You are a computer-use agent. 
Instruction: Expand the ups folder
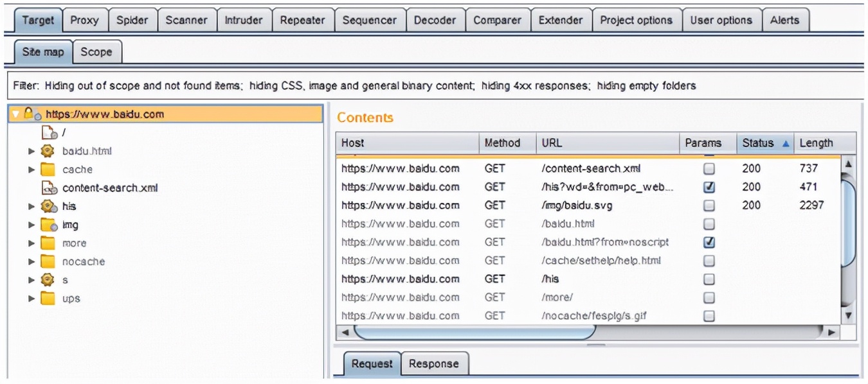click(32, 299)
